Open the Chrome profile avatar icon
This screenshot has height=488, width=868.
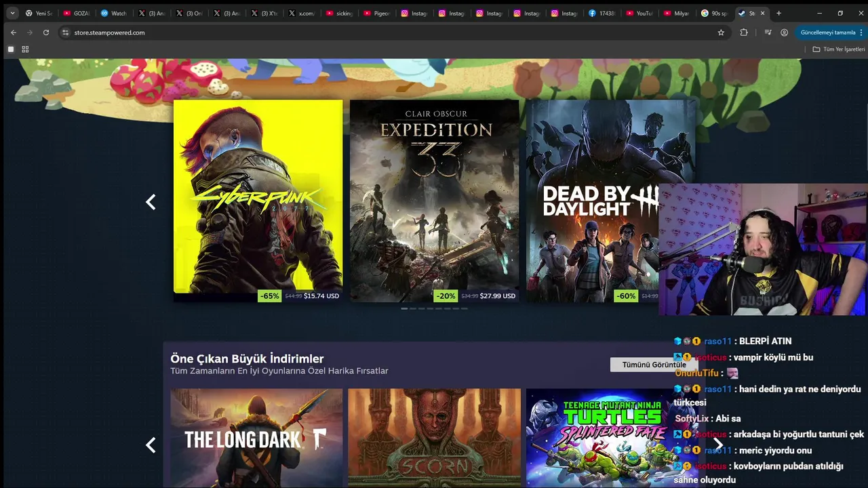(784, 33)
